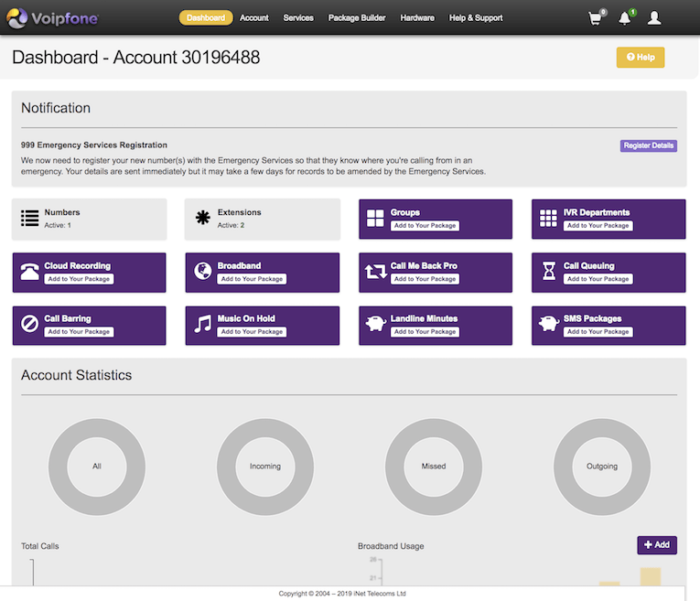
Task: Open the Services menu
Action: click(298, 18)
